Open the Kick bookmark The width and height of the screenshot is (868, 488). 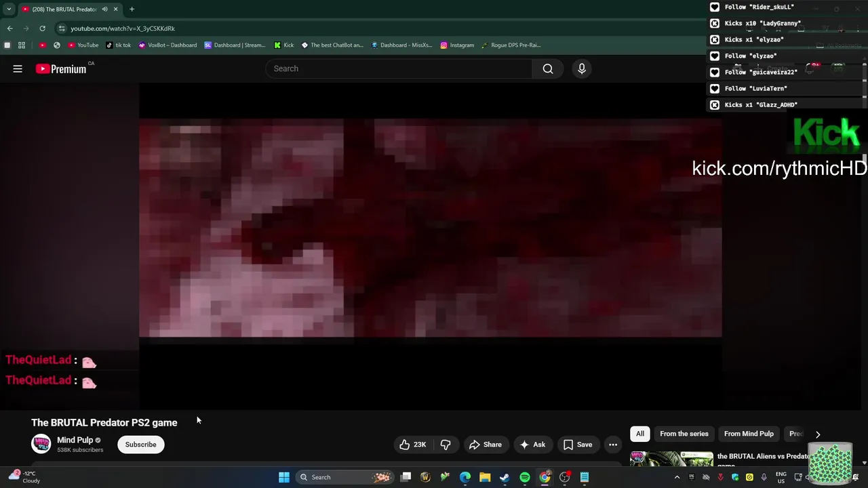pos(284,45)
